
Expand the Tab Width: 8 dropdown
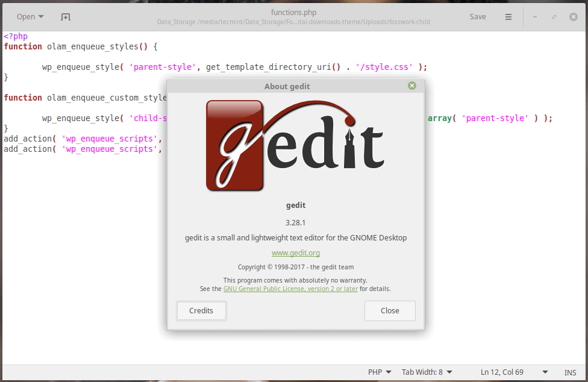[426, 372]
